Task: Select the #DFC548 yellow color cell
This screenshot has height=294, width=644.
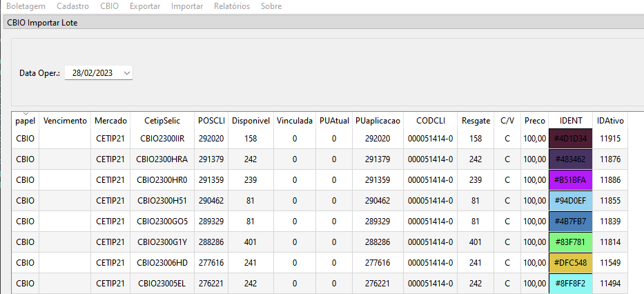Action: (570, 262)
